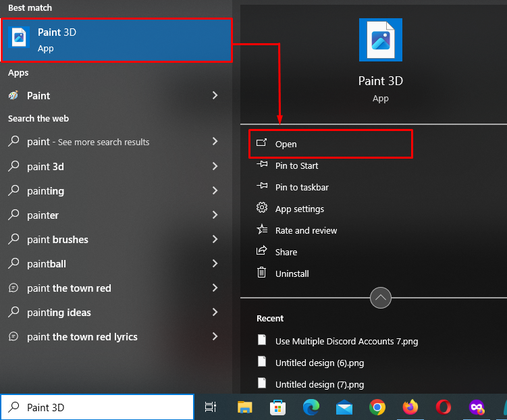
Task: Open Microsoft Edge from taskbar
Action: coord(311,406)
